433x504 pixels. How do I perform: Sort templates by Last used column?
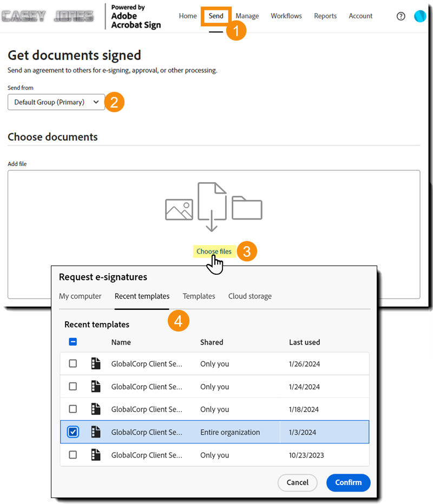click(x=304, y=342)
